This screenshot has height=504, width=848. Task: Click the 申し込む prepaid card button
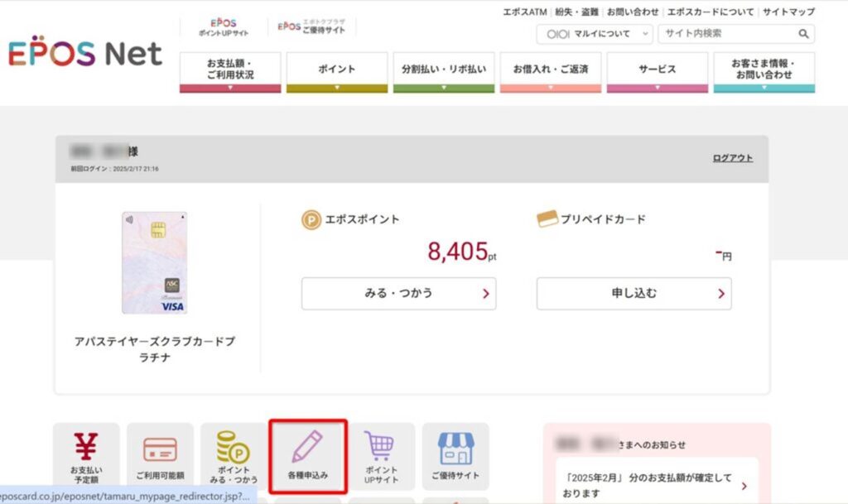click(634, 293)
